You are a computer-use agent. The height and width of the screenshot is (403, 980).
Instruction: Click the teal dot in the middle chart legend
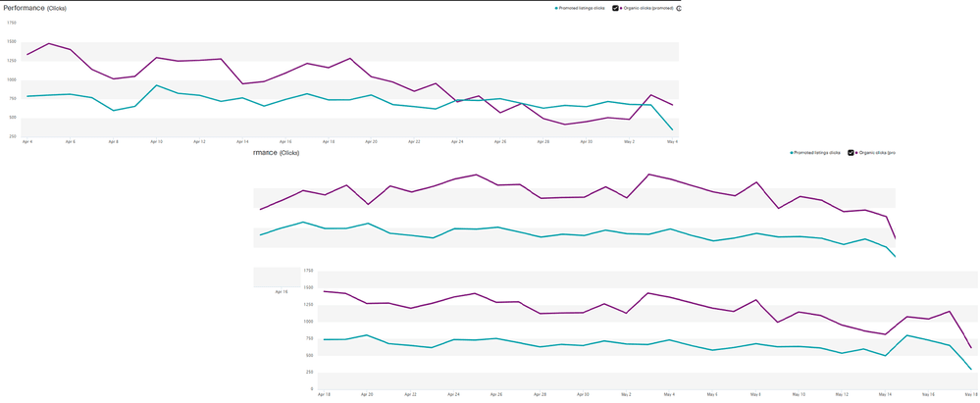pos(792,152)
